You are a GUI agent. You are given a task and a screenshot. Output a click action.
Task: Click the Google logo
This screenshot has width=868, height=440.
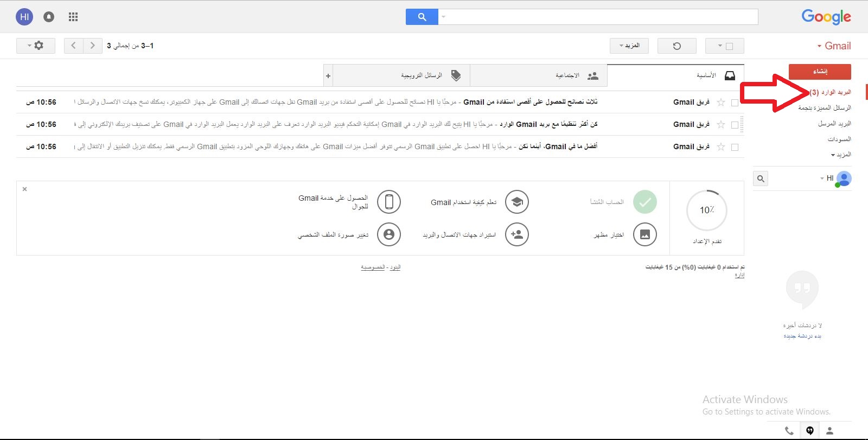pyautogui.click(x=826, y=17)
